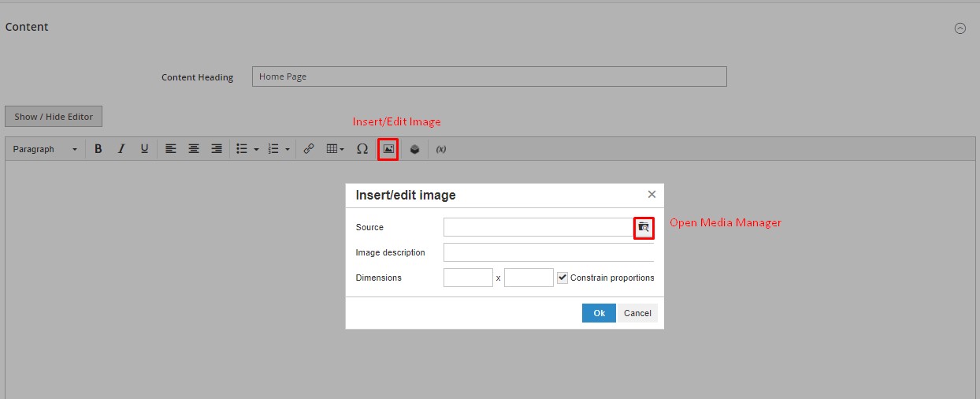Confirm dialog with Ok button

coord(599,313)
